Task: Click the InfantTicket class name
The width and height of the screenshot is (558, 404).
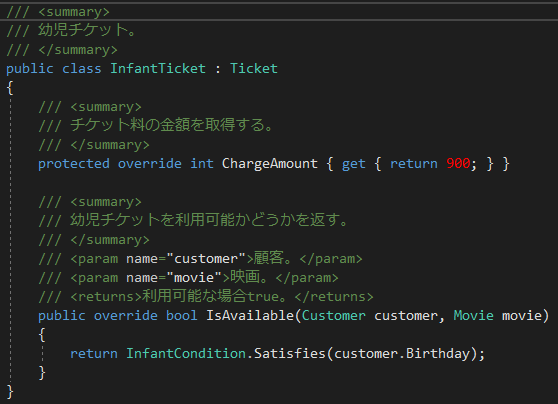Action: (158, 68)
